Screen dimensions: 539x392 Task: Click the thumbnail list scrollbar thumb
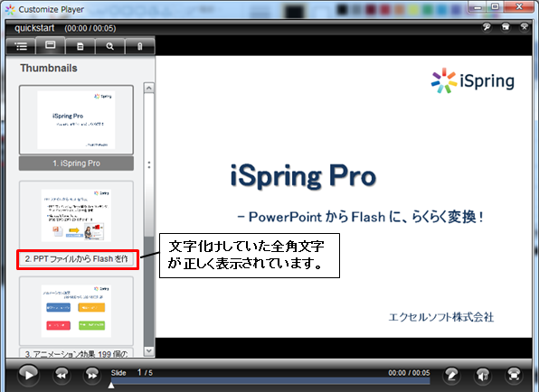(149, 164)
